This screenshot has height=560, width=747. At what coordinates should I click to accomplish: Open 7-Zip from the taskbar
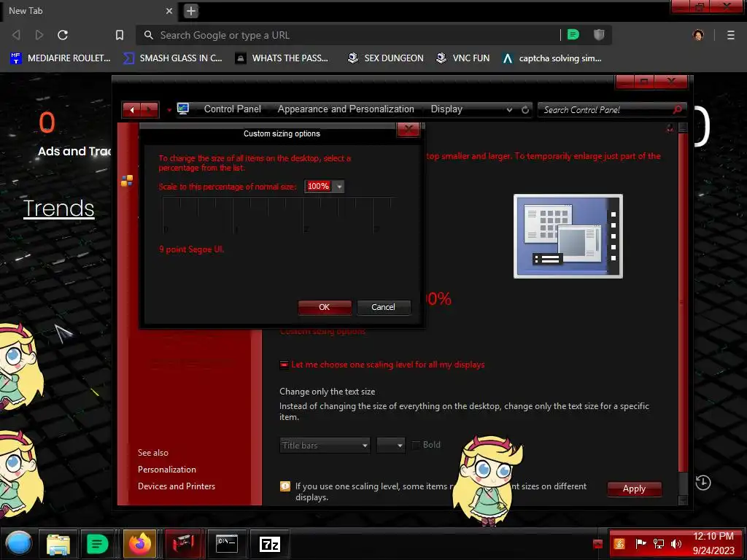point(270,544)
